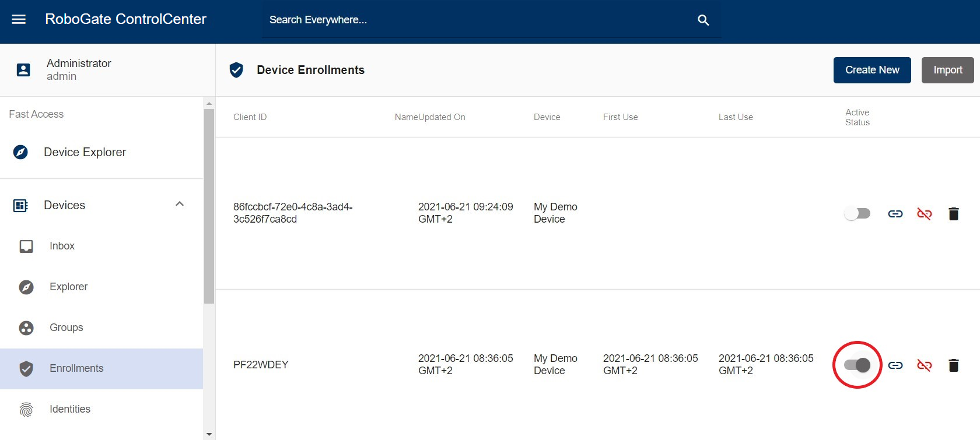Click link icon for 86fccbcf enrollment

pos(895,214)
